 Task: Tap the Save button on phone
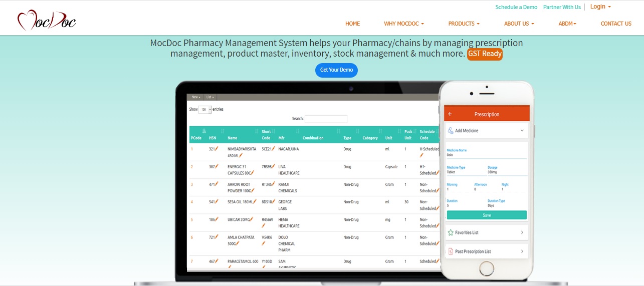tap(487, 215)
